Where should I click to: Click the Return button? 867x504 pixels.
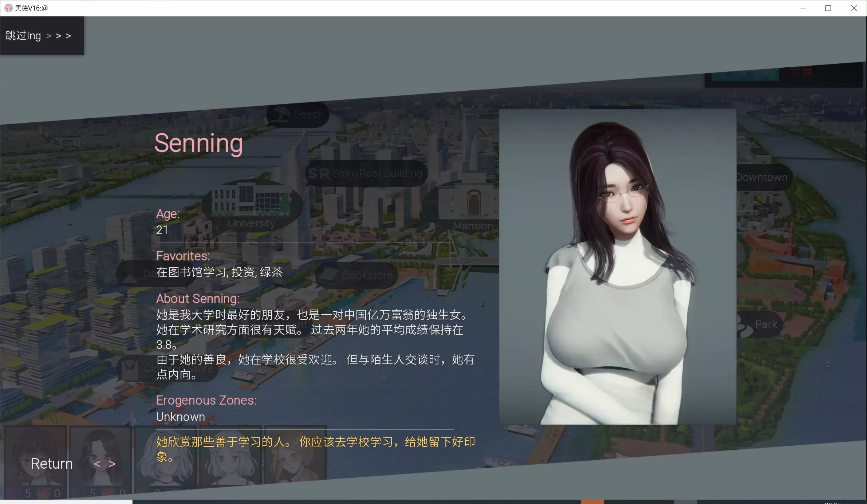pos(52,464)
